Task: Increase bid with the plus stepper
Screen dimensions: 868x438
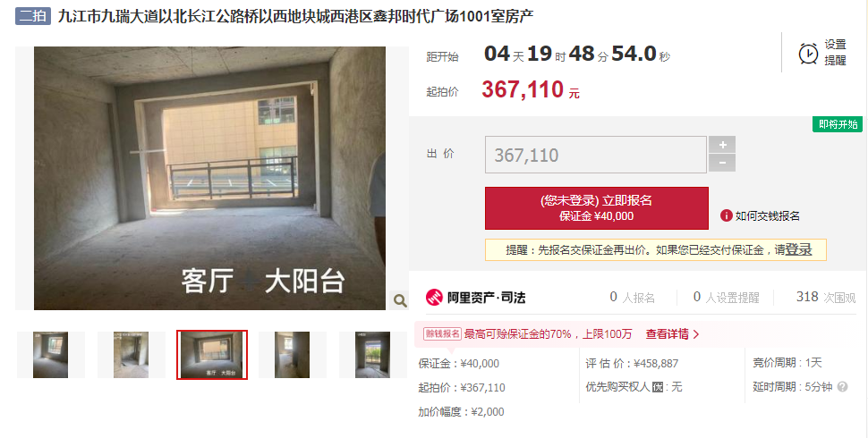Action: tap(722, 145)
